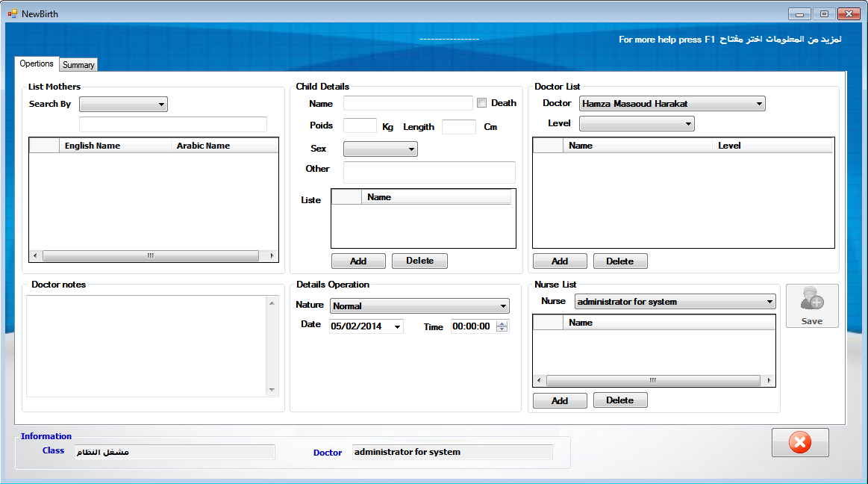Screen dimensions: 868x484
Task: Open the Nurse selection dropdown
Action: (x=675, y=302)
